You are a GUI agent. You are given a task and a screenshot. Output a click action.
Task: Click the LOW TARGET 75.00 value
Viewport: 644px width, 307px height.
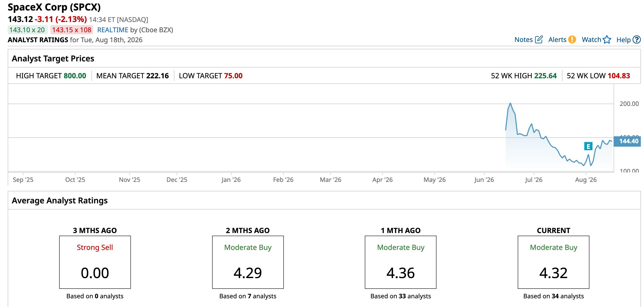(x=233, y=76)
